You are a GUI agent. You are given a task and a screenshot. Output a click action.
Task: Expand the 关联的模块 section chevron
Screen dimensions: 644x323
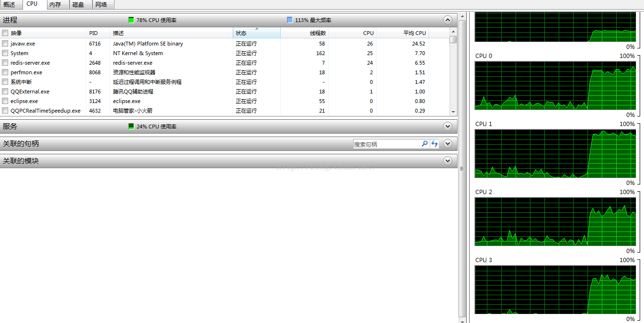448,161
